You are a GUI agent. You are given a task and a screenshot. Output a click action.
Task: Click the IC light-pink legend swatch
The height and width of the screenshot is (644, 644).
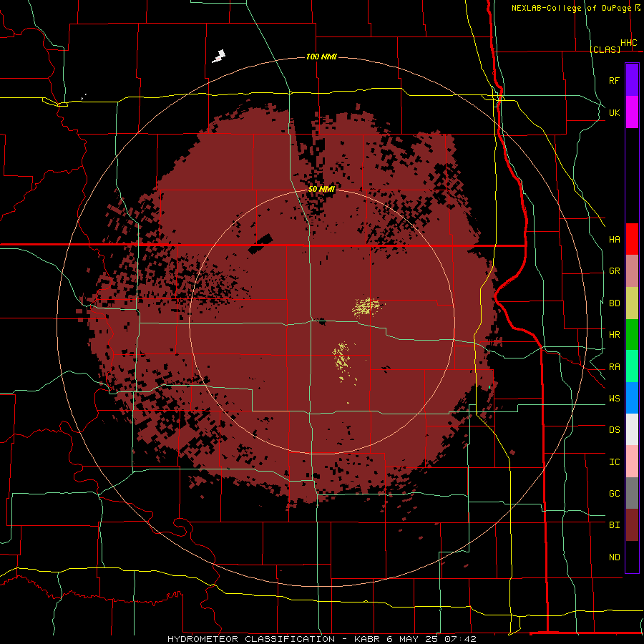point(632,462)
